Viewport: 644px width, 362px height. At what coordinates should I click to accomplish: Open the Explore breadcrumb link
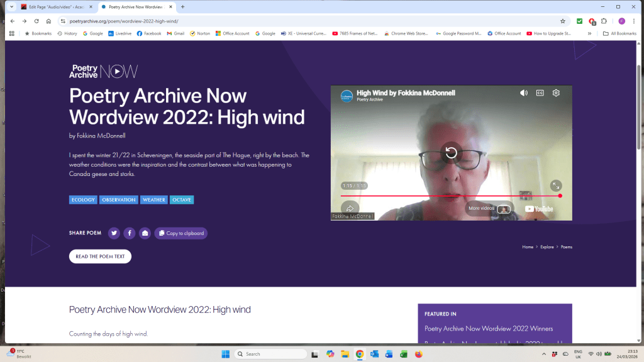(x=547, y=247)
